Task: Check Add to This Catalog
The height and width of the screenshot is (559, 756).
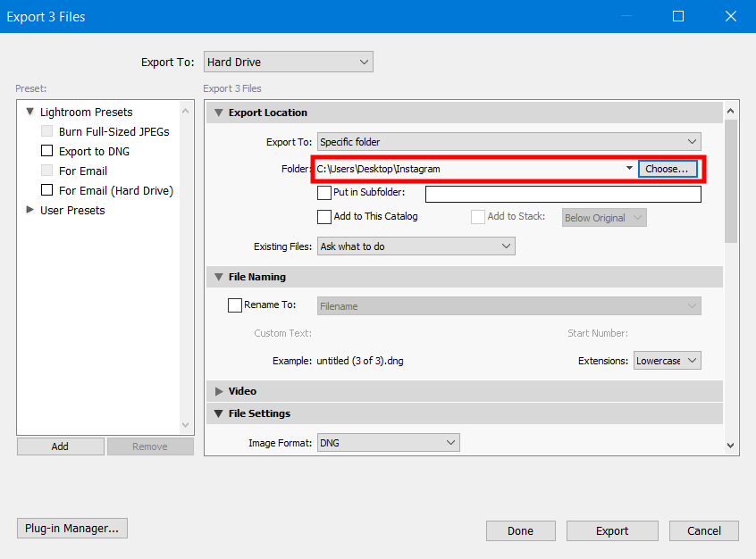Action: 324,217
